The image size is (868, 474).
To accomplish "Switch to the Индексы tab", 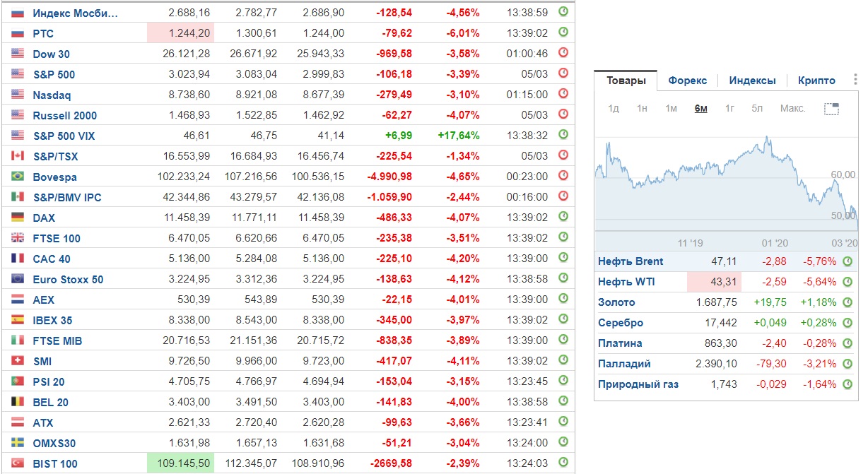I will pyautogui.click(x=752, y=81).
